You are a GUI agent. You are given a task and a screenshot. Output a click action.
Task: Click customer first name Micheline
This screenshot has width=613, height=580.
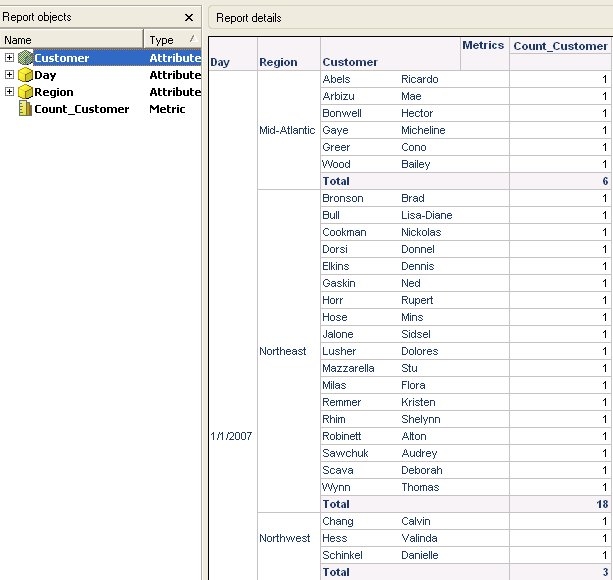tap(423, 130)
